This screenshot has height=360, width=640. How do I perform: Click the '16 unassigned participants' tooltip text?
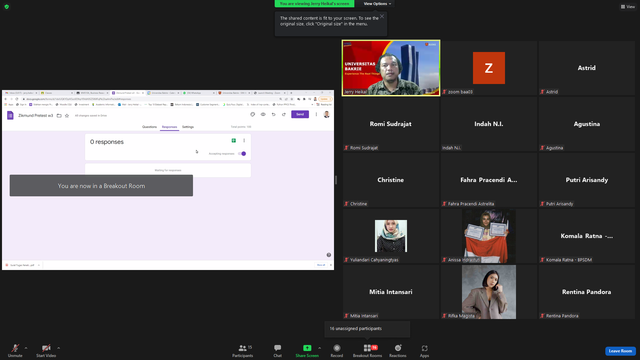pos(356,329)
